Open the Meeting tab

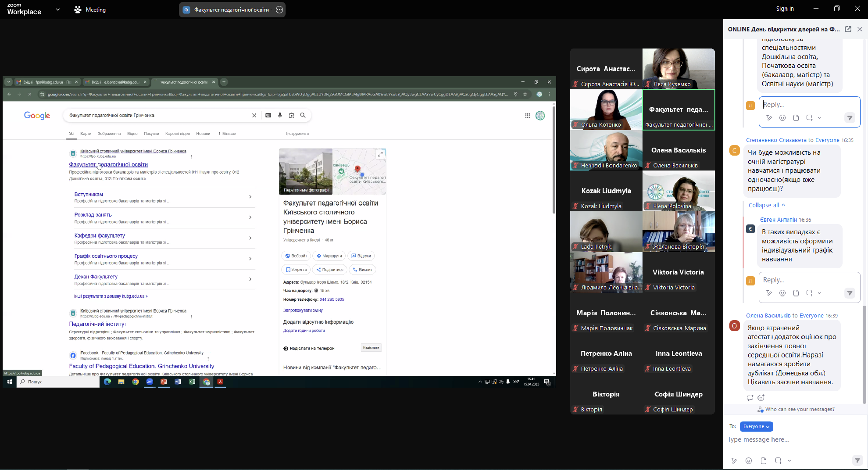(90, 10)
